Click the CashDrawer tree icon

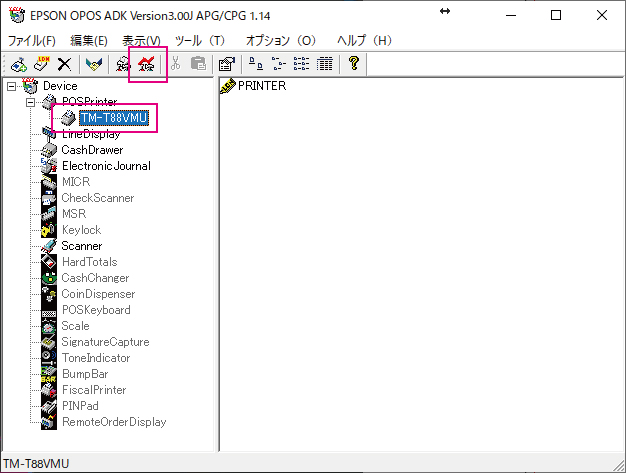click(x=49, y=150)
